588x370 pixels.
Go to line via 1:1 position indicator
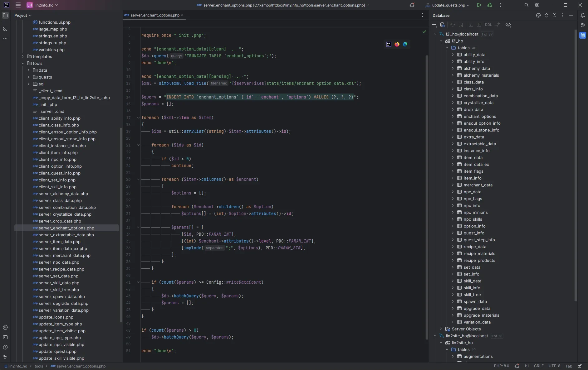pyautogui.click(x=527, y=366)
